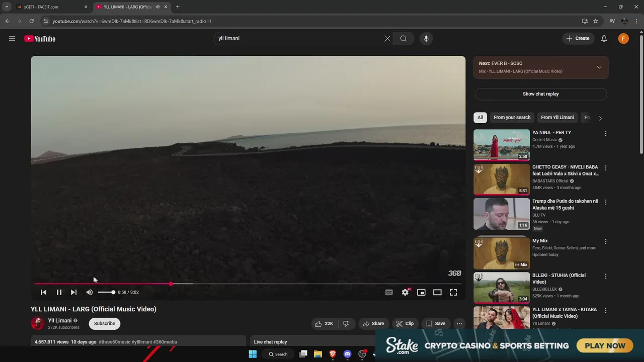
Task: Open the player settings gear
Action: [x=405, y=292]
